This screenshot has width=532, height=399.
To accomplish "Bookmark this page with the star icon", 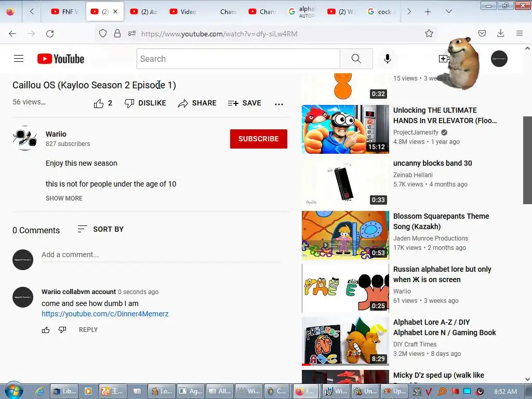I will [x=429, y=33].
